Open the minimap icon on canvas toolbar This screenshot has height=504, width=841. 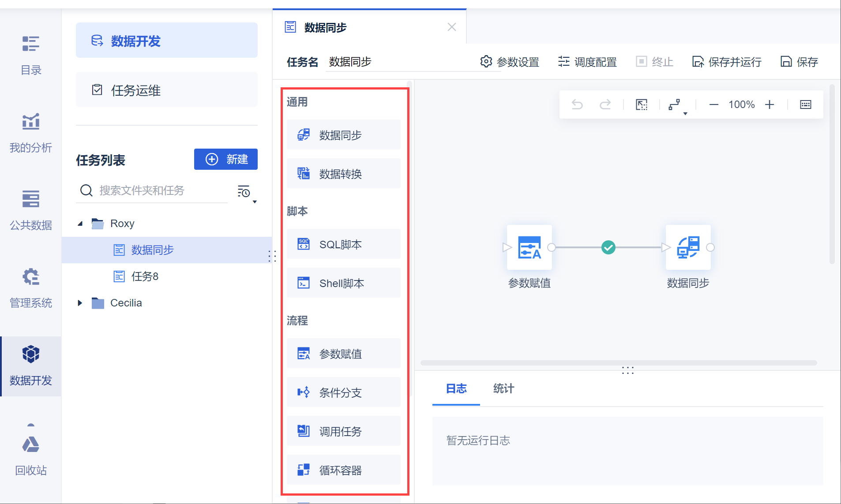coord(805,105)
